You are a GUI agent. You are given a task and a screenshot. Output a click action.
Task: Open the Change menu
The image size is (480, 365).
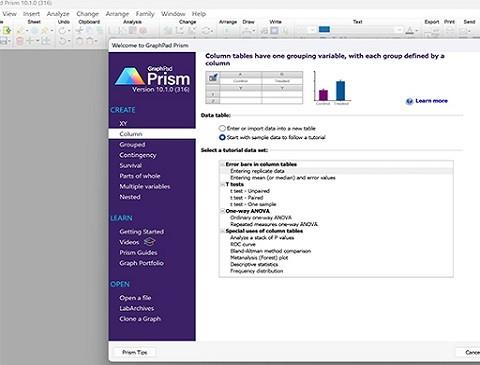[x=88, y=14]
